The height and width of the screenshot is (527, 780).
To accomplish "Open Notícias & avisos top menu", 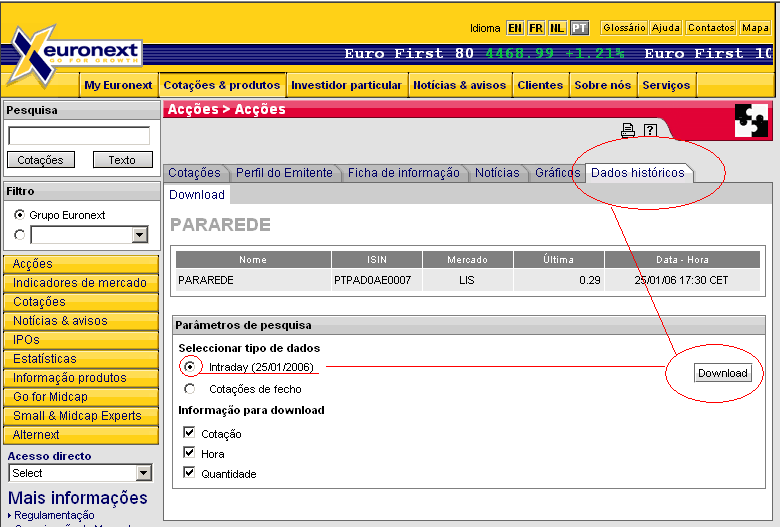I will pos(459,85).
